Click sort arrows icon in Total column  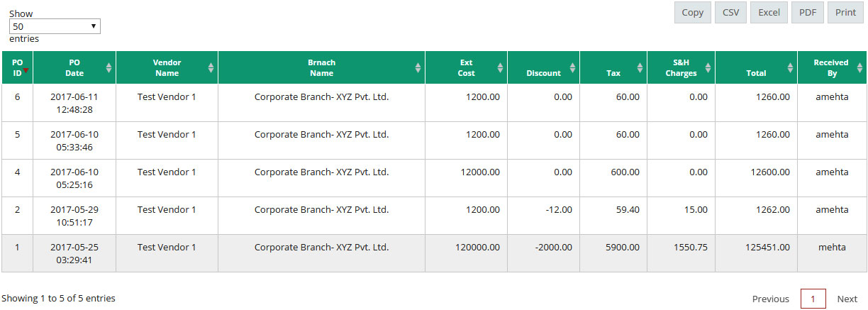click(790, 67)
